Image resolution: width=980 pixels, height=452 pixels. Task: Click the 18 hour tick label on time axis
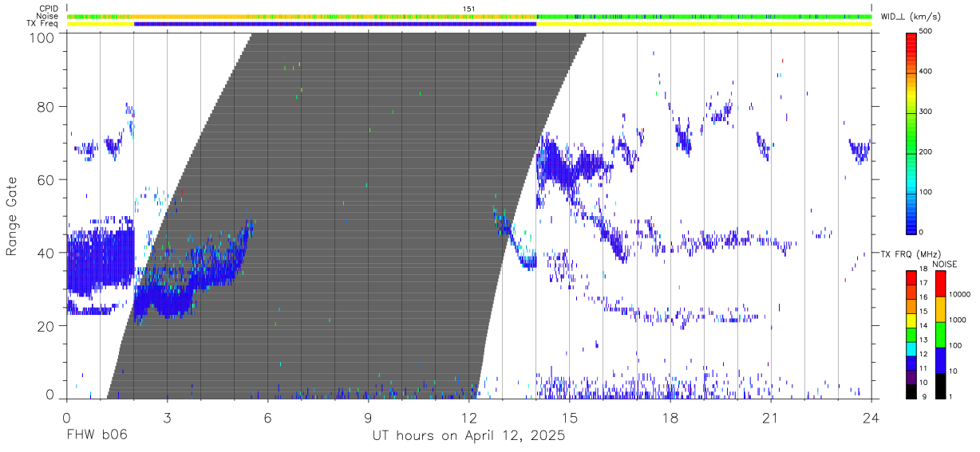coord(670,418)
